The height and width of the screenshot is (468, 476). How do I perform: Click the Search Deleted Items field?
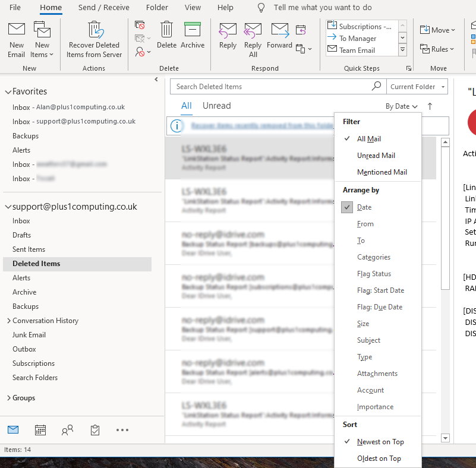click(x=270, y=87)
